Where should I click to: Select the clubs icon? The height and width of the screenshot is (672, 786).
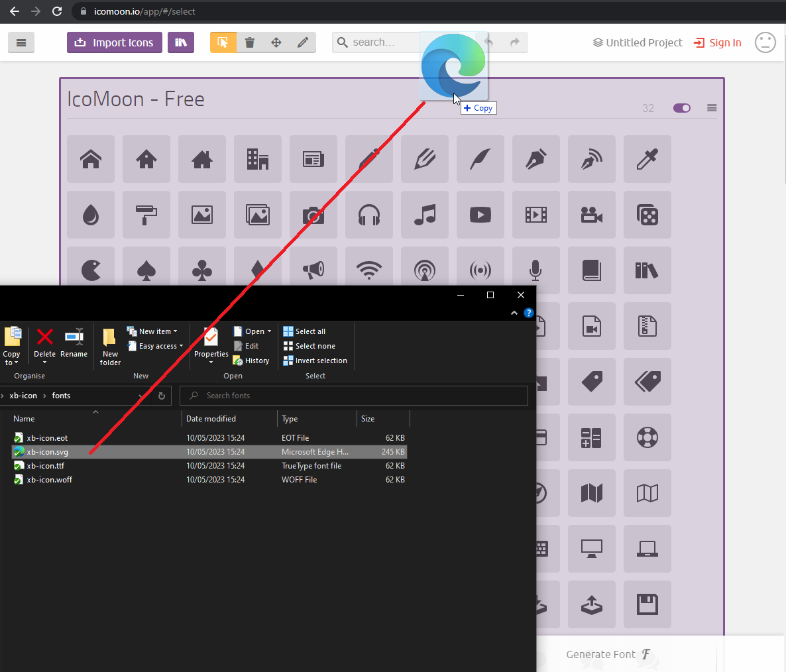point(202,267)
